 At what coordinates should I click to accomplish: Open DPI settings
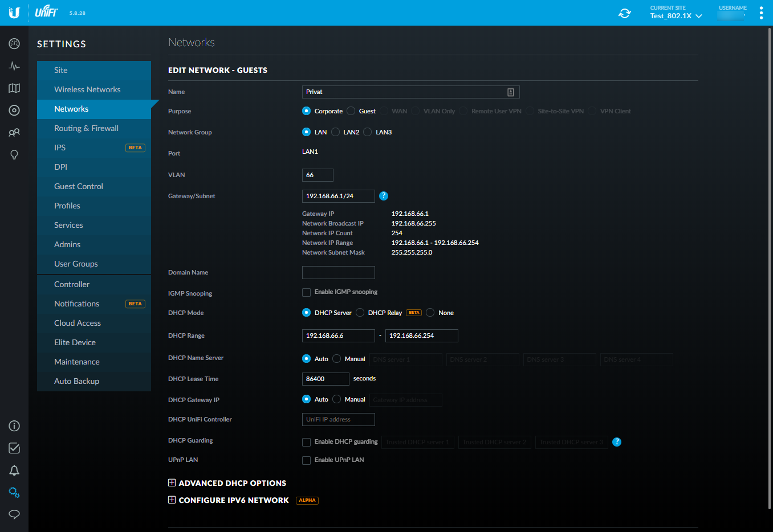94,167
